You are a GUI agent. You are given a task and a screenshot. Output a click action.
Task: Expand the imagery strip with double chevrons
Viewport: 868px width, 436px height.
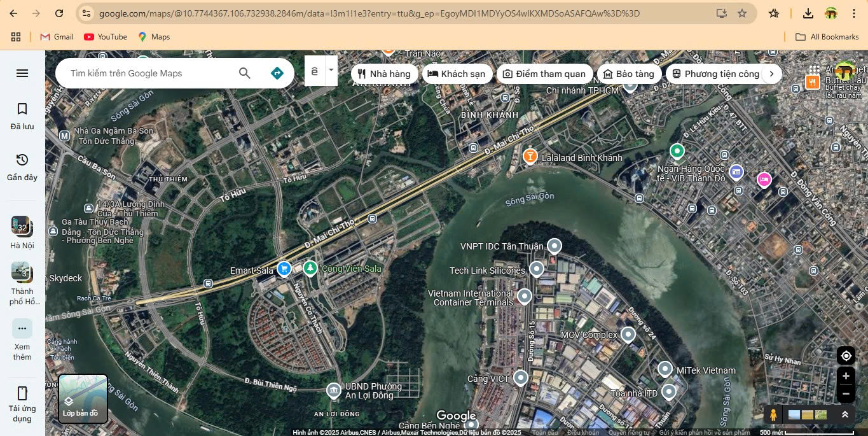pos(844,415)
